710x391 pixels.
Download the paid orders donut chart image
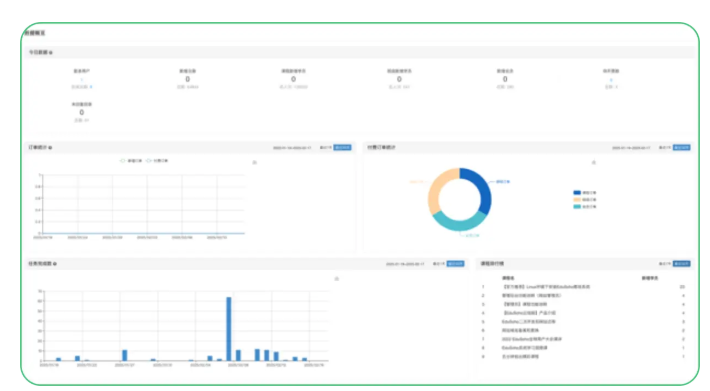(x=594, y=162)
